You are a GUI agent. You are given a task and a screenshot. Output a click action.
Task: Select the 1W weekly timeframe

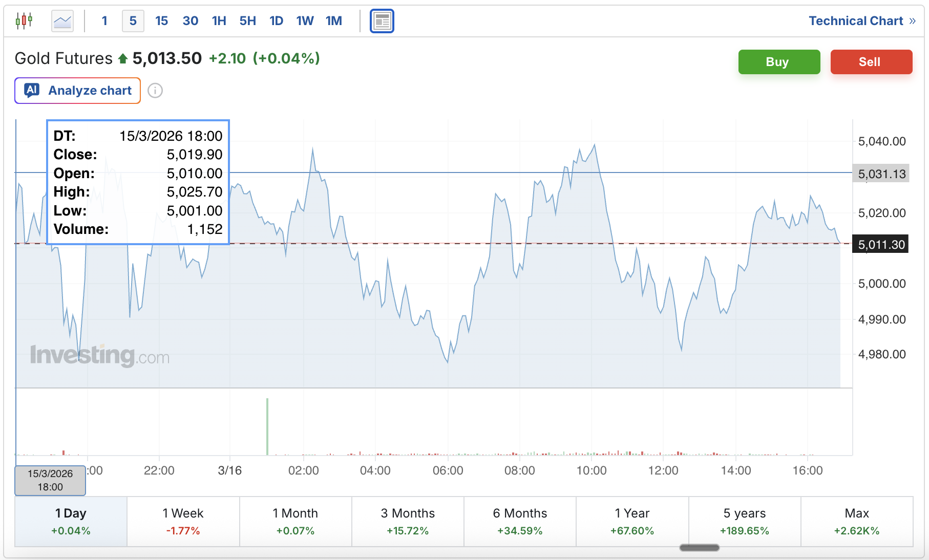305,20
